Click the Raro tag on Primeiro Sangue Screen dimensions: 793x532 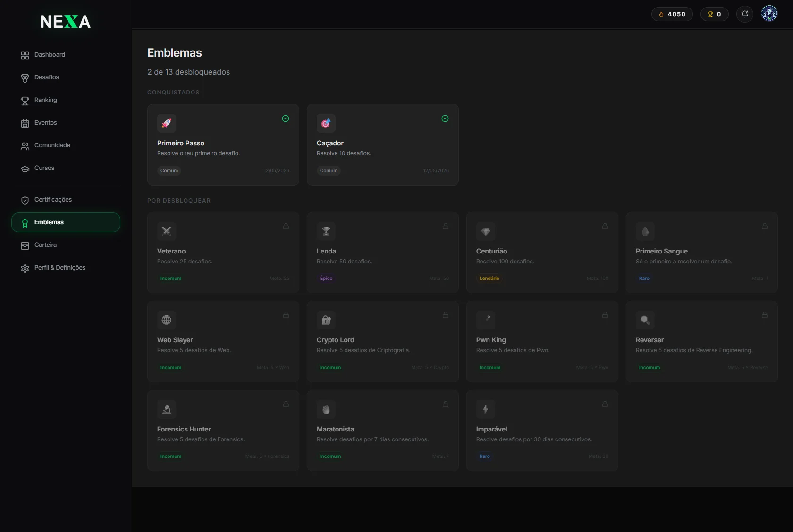tap(644, 279)
